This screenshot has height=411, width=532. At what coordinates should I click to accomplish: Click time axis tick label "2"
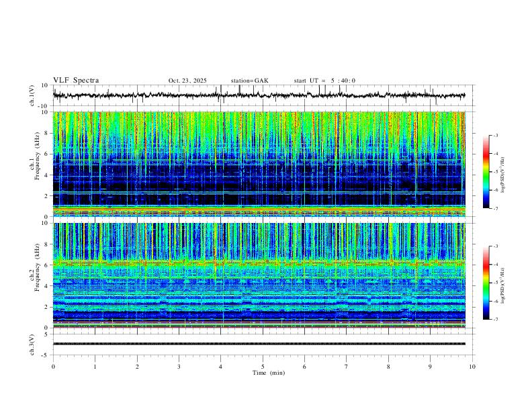click(x=137, y=367)
